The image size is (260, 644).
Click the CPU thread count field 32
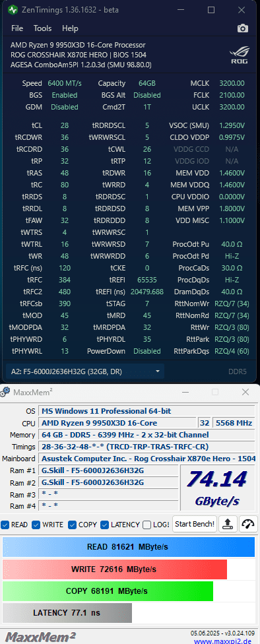[204, 423]
